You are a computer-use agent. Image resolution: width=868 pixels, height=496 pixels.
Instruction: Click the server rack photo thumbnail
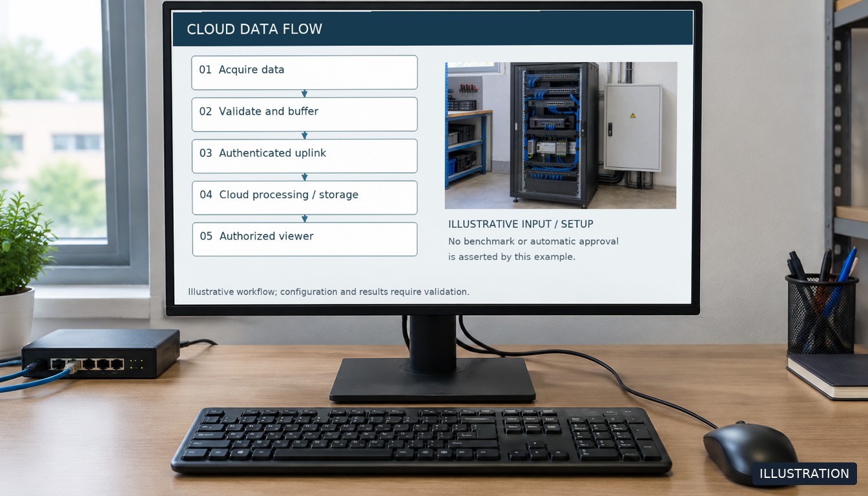561,135
